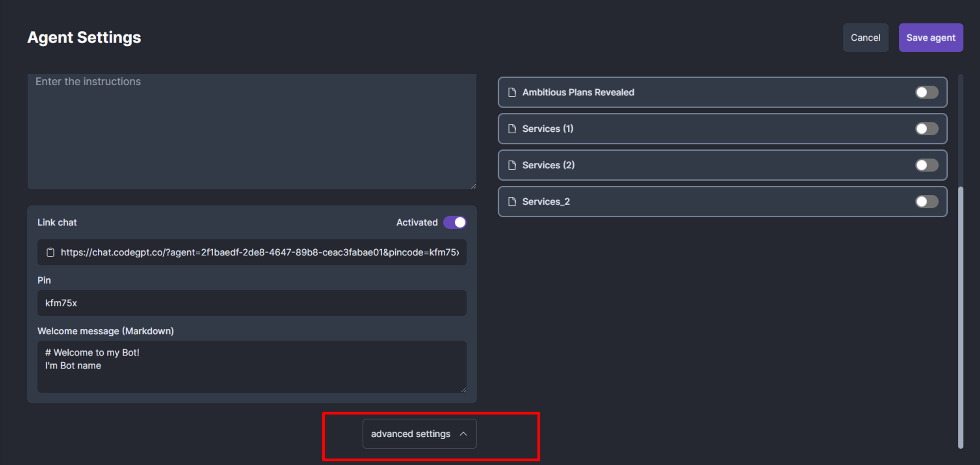The height and width of the screenshot is (465, 980).
Task: Click the Welcome message markdown box
Action: pos(252,366)
